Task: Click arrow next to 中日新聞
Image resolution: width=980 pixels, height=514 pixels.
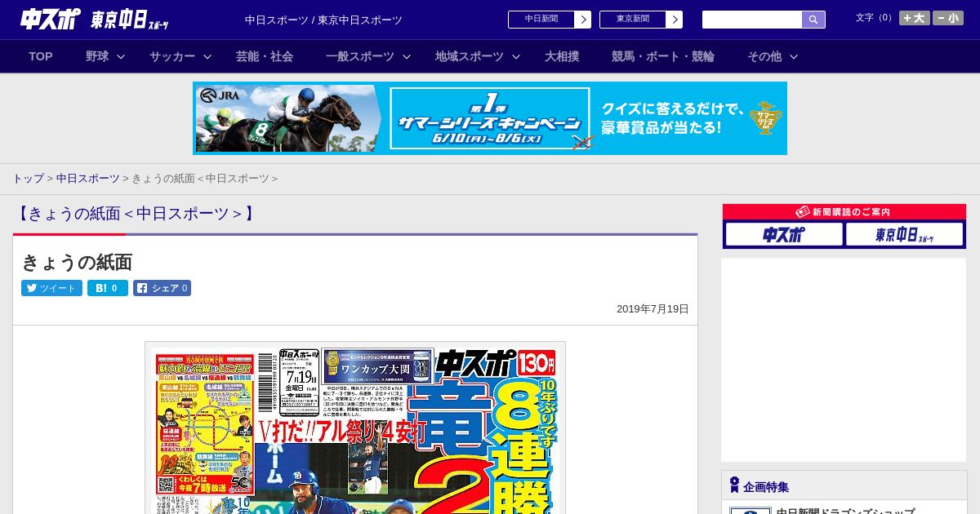Action: (x=583, y=20)
